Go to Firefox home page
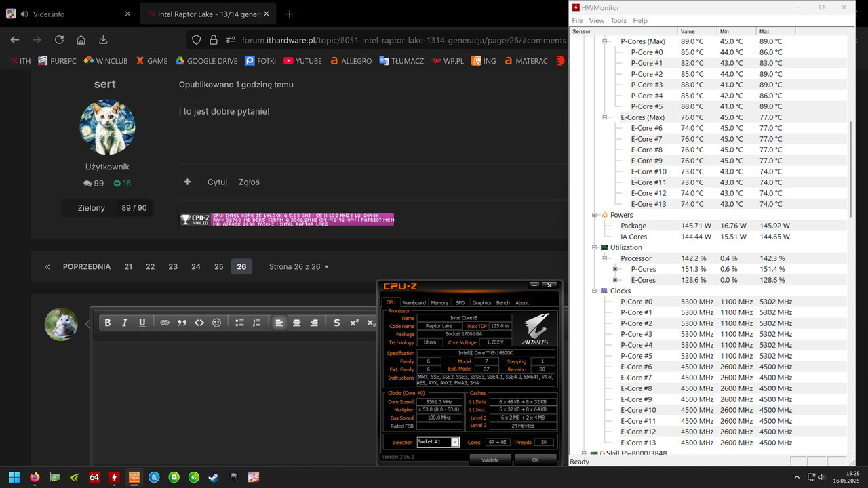The height and width of the screenshot is (488, 868). coord(81,40)
